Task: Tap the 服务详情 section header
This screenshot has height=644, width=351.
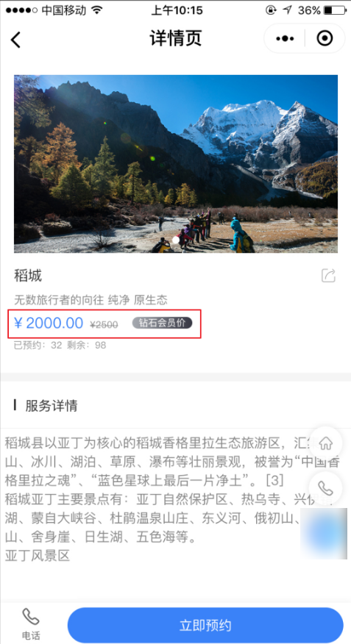Action: click(x=51, y=406)
